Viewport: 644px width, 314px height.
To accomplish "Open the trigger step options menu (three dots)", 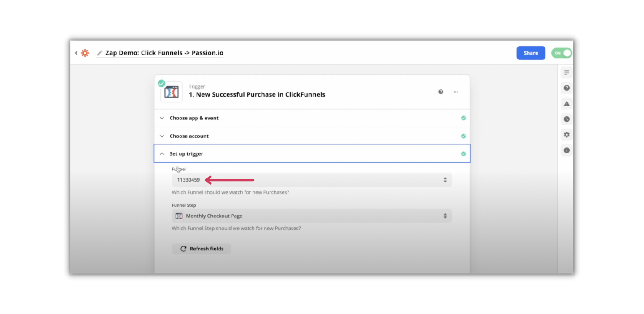I will [x=455, y=92].
